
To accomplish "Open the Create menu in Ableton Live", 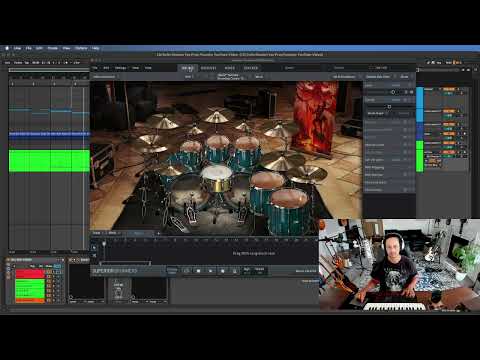I will click(53, 48).
